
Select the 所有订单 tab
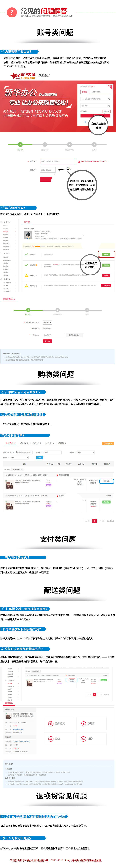point(11,443)
